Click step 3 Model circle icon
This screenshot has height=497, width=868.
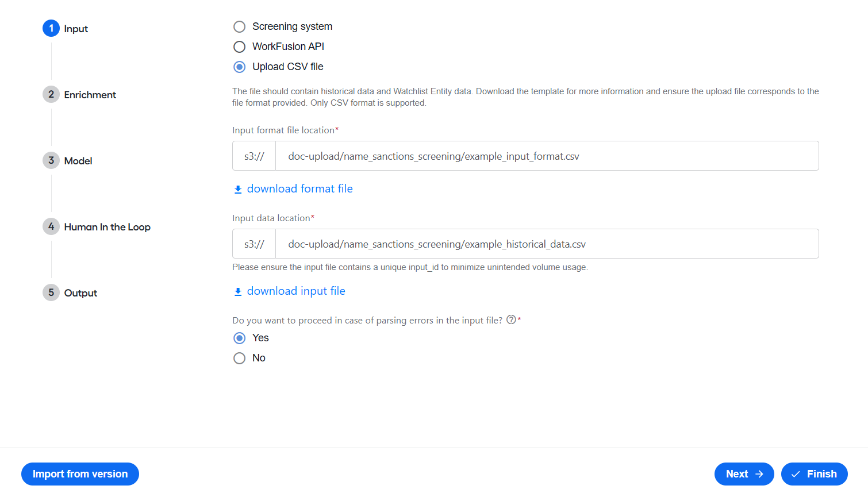coord(51,160)
